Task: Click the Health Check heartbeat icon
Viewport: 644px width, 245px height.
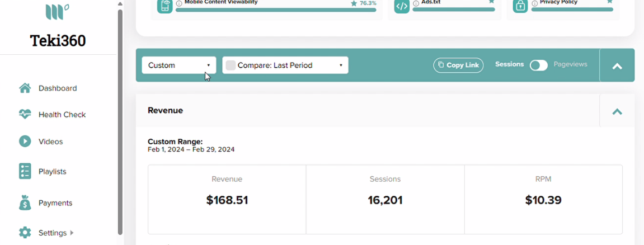Action: click(x=25, y=114)
